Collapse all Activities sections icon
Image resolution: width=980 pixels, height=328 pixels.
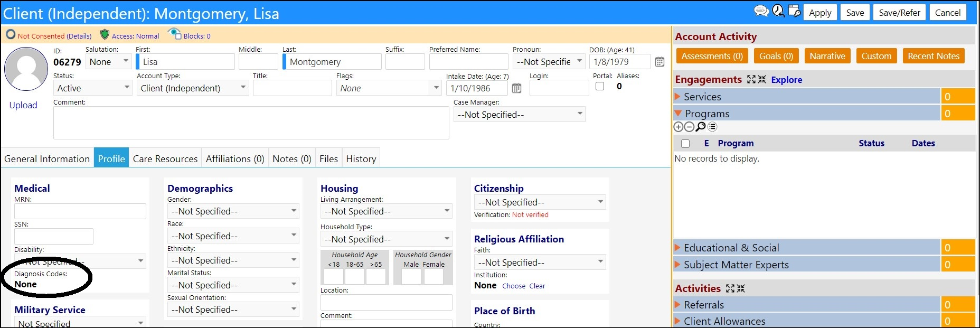(x=741, y=288)
